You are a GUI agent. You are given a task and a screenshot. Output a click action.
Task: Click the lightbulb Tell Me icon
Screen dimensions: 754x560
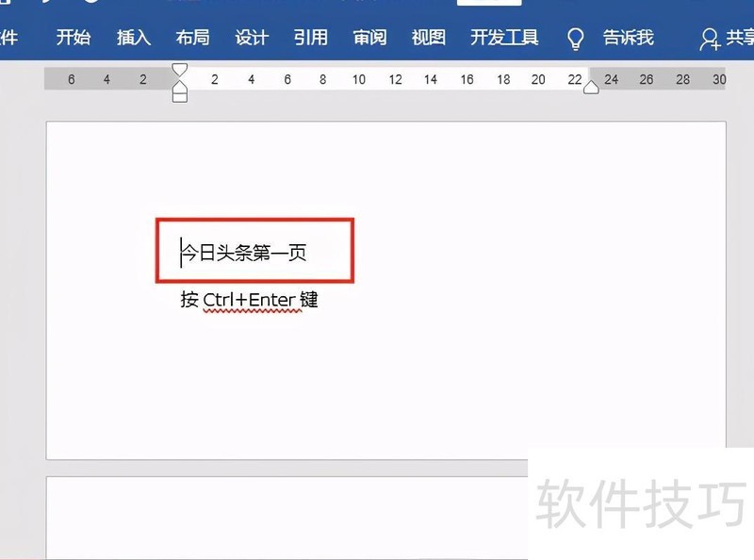coord(575,39)
